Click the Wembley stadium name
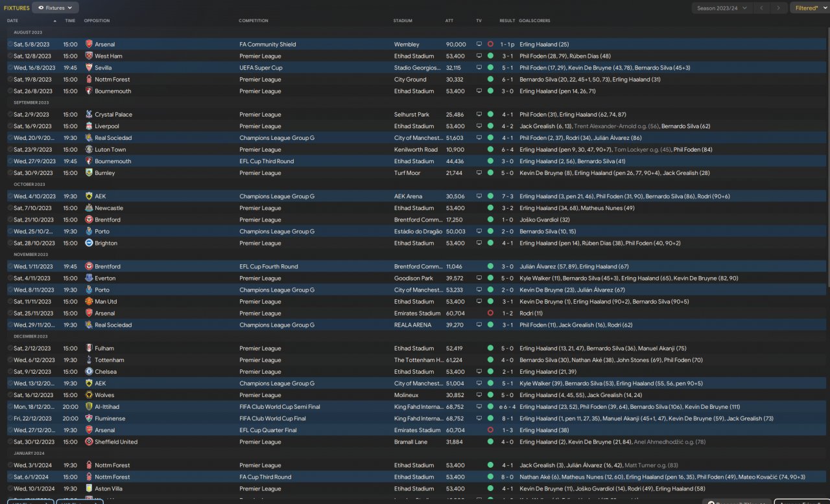 [x=406, y=45]
